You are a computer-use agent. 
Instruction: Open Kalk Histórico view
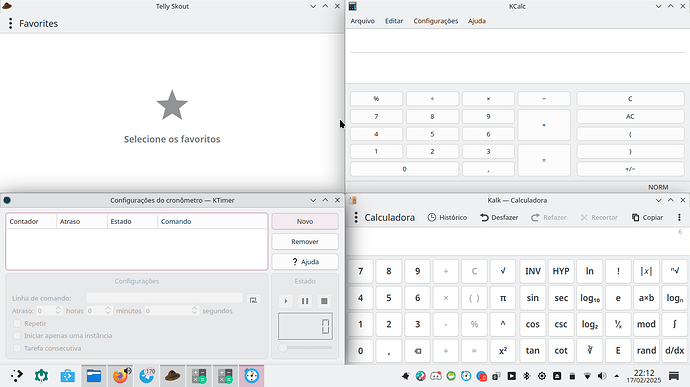448,217
